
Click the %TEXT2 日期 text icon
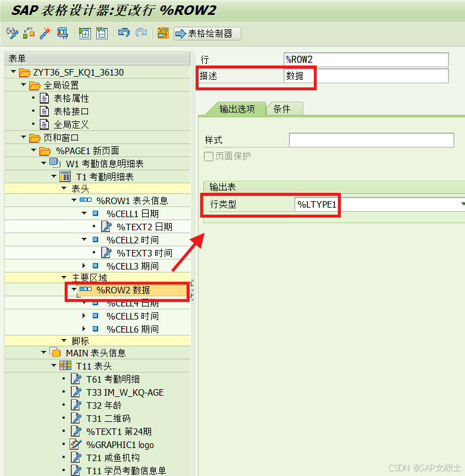pos(106,227)
